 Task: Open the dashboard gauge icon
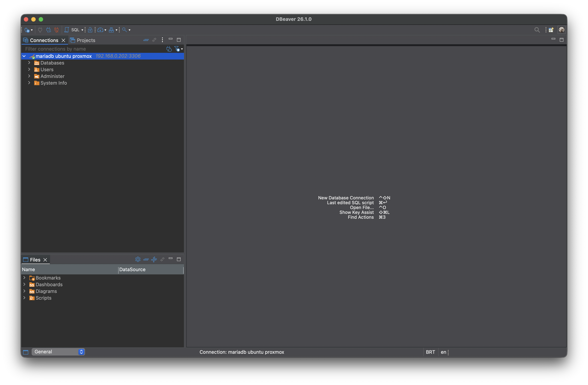click(x=100, y=30)
